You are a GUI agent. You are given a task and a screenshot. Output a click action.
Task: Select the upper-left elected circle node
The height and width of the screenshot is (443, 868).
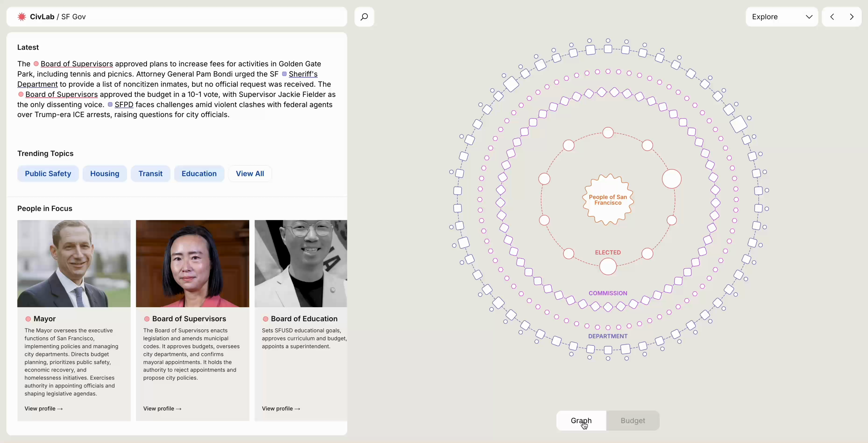point(568,145)
